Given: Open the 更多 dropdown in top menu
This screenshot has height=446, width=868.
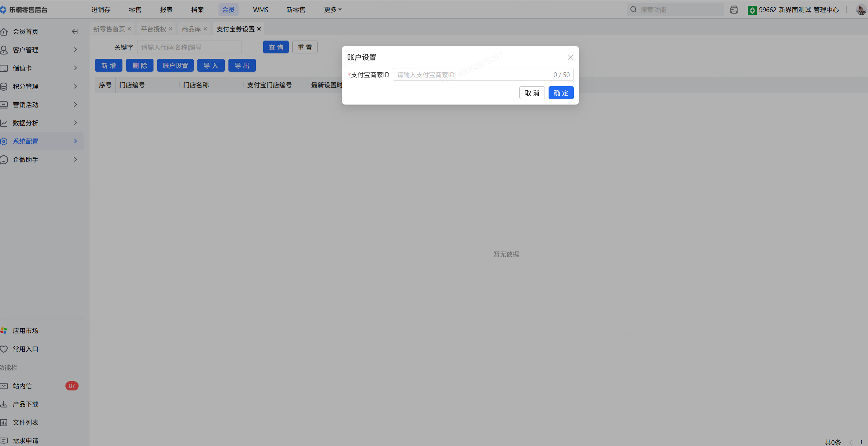Looking at the screenshot, I should click(332, 10).
